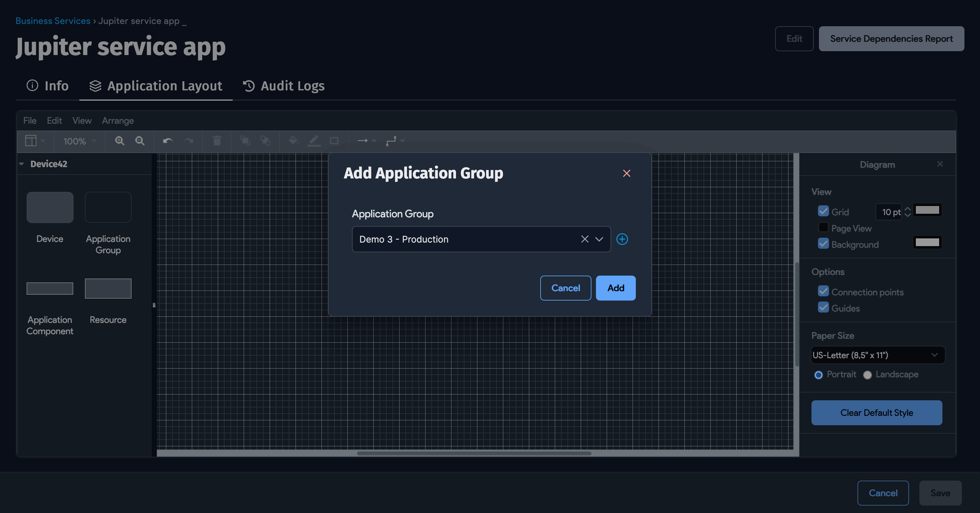
Task: Select Portrait orientation
Action: (818, 375)
